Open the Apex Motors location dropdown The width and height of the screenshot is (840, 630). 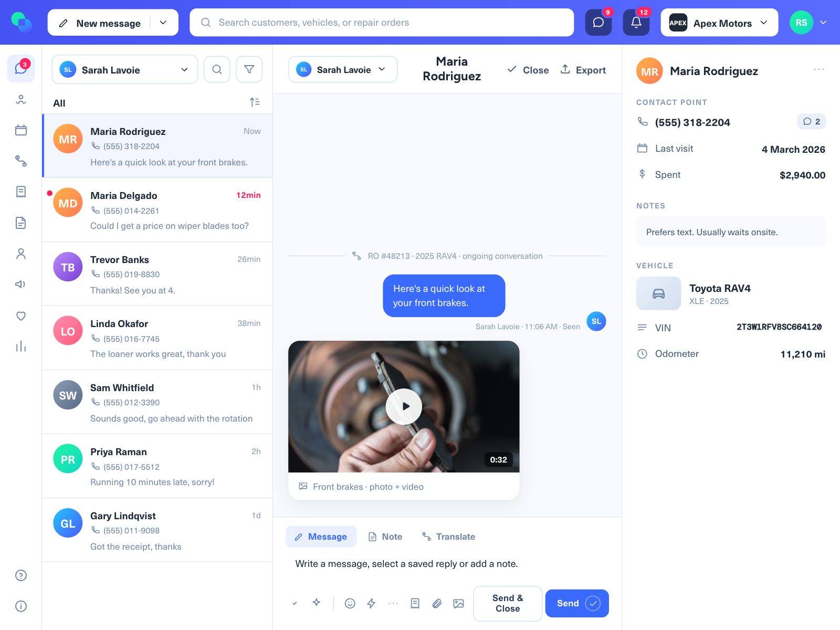tap(719, 23)
